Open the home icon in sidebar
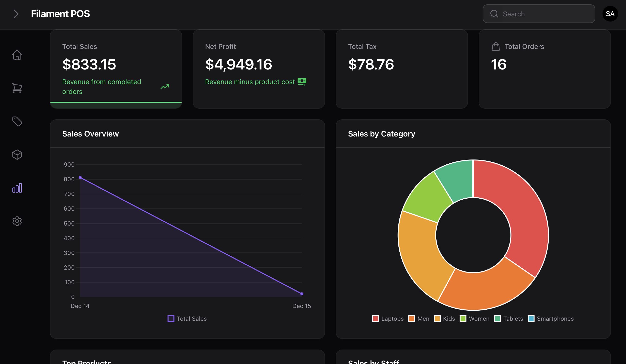626x364 pixels. click(x=17, y=55)
